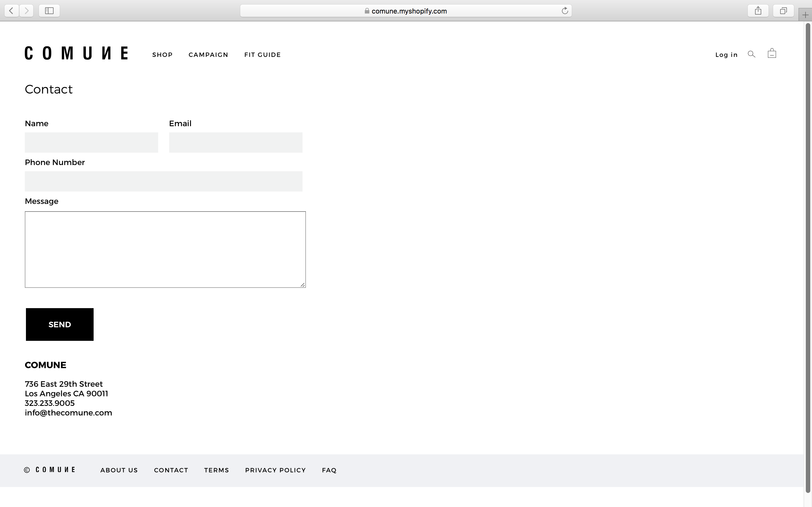Focus the Email input field

235,143
